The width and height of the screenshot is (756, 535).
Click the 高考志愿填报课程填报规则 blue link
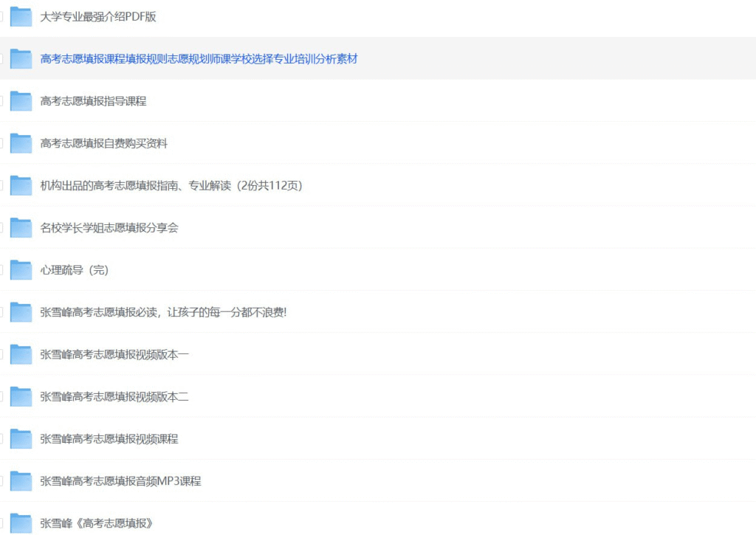tap(199, 59)
